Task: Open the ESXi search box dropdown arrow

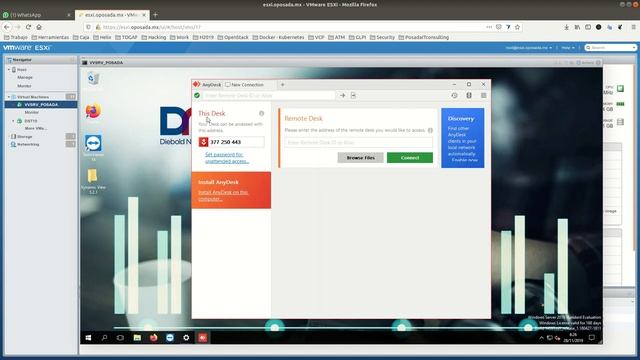Action: pos(634,48)
